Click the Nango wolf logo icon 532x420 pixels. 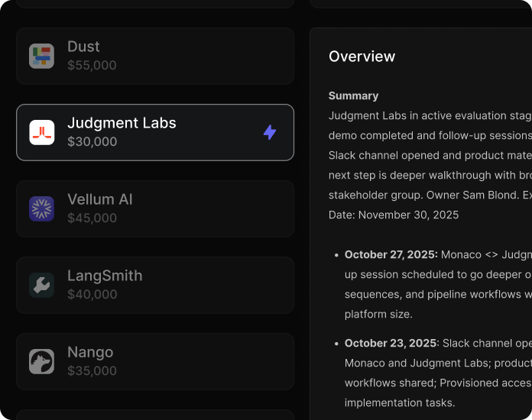click(x=41, y=361)
